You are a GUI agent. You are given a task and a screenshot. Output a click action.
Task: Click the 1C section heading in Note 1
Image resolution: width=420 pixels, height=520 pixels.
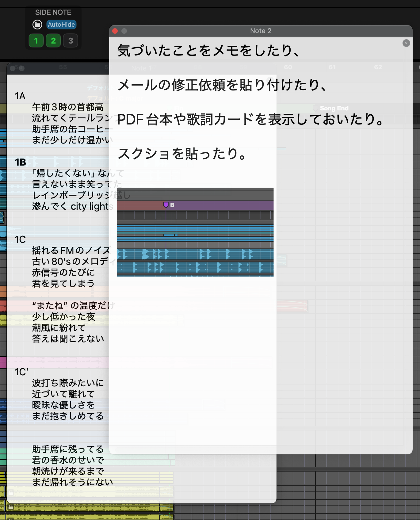(x=20, y=239)
